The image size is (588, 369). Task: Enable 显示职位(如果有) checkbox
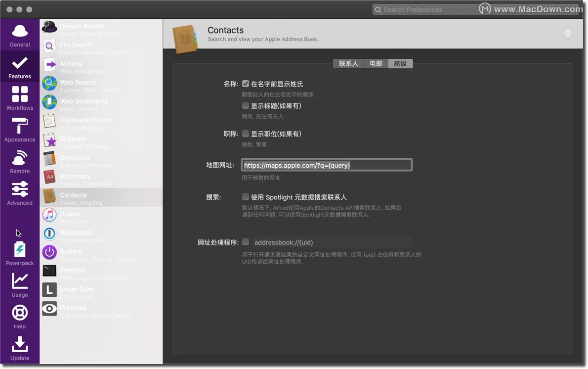[x=245, y=134]
